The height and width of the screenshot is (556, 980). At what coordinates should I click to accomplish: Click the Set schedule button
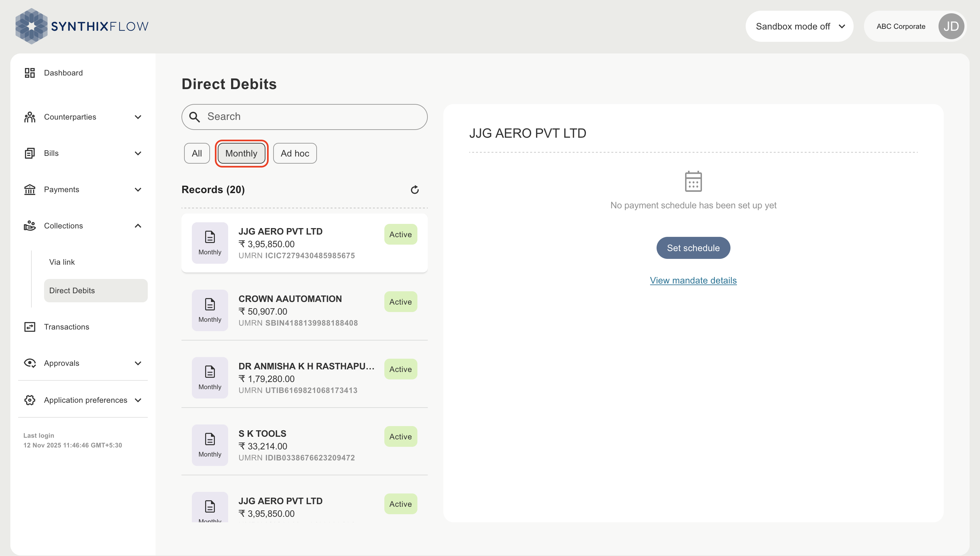point(693,248)
